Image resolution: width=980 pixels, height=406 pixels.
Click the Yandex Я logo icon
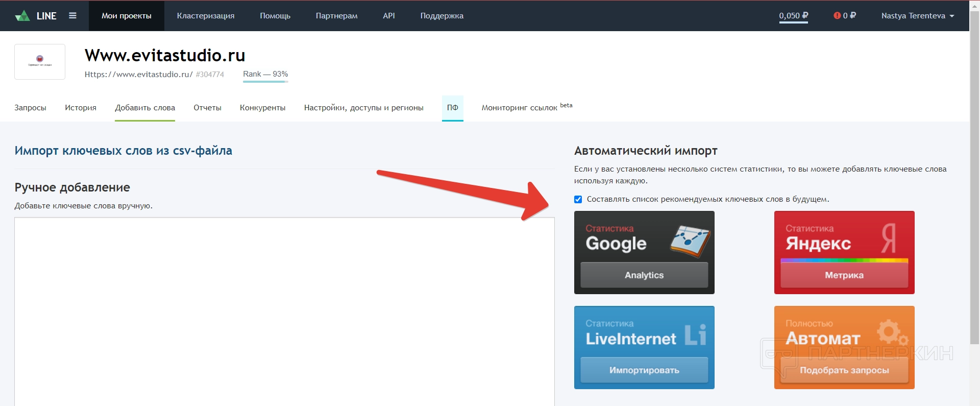[889, 238]
